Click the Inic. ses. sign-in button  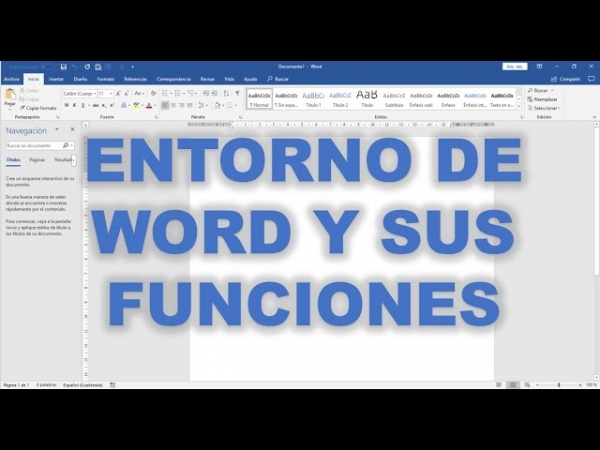(515, 67)
